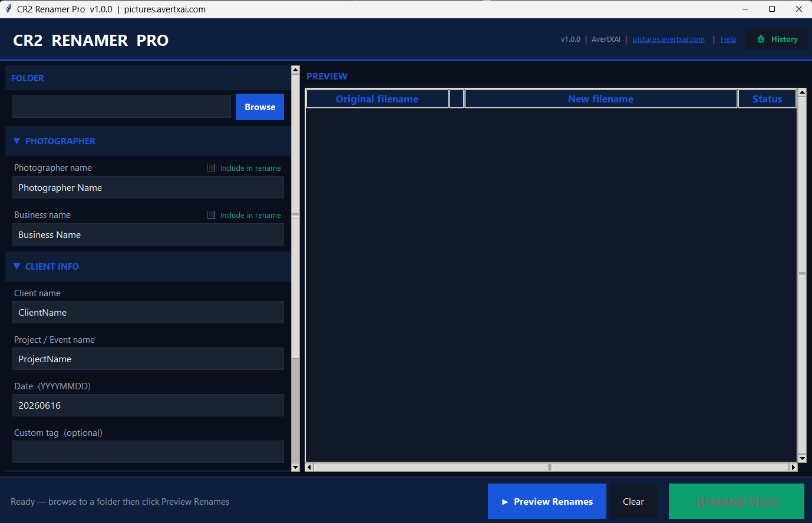Click the feather app icon in title bar
Screen dimensions: 812x523
(x=8, y=9)
